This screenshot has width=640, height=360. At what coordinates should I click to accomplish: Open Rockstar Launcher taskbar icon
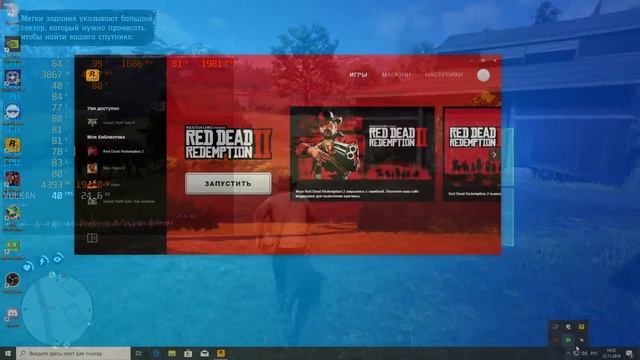(x=221, y=353)
